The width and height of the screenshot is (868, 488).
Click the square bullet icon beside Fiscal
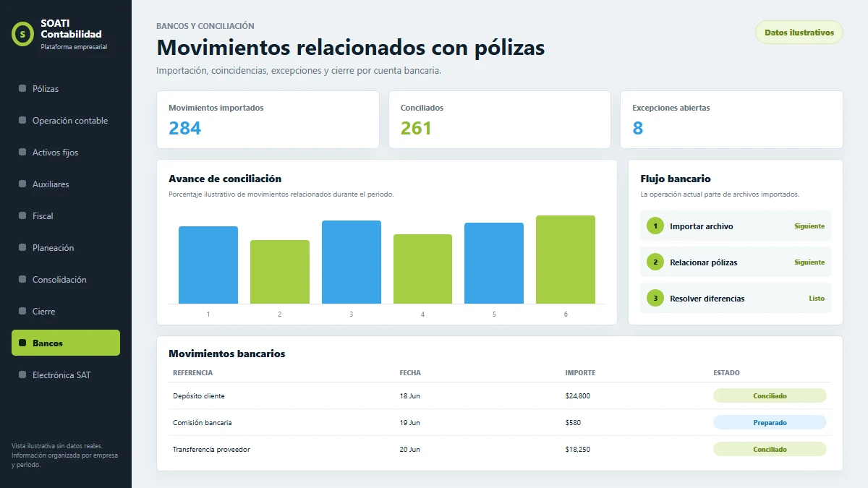[x=22, y=216]
